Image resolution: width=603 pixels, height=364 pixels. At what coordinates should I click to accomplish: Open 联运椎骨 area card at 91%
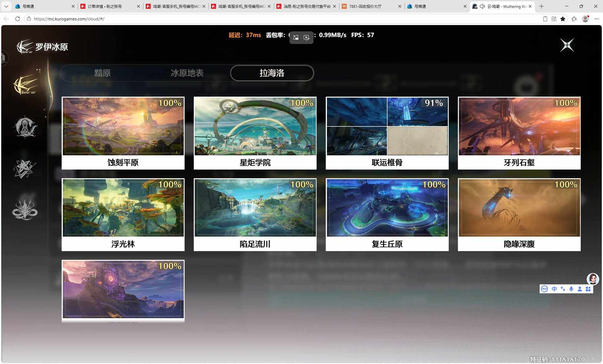(387, 133)
